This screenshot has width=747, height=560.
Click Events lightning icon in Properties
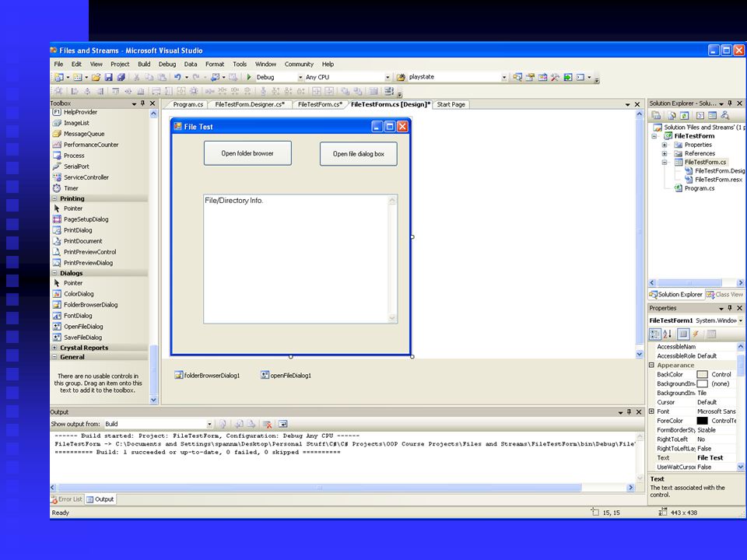(696, 334)
